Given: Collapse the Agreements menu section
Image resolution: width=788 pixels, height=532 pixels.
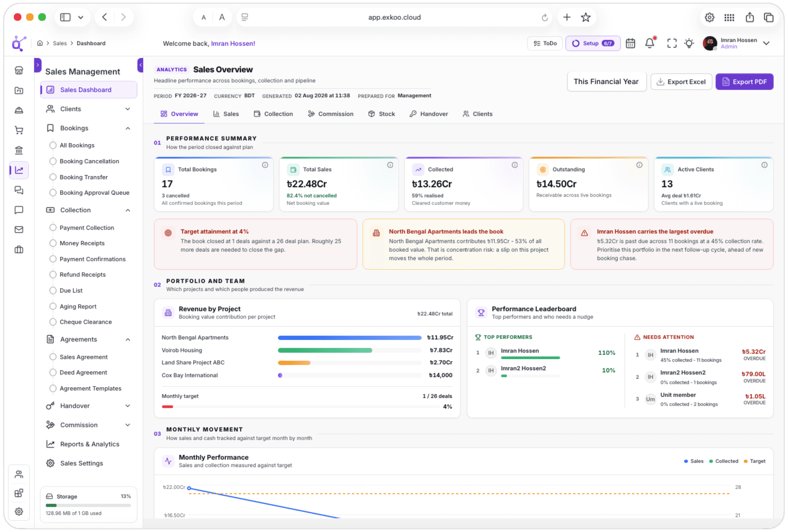Looking at the screenshot, I should 89,339.
